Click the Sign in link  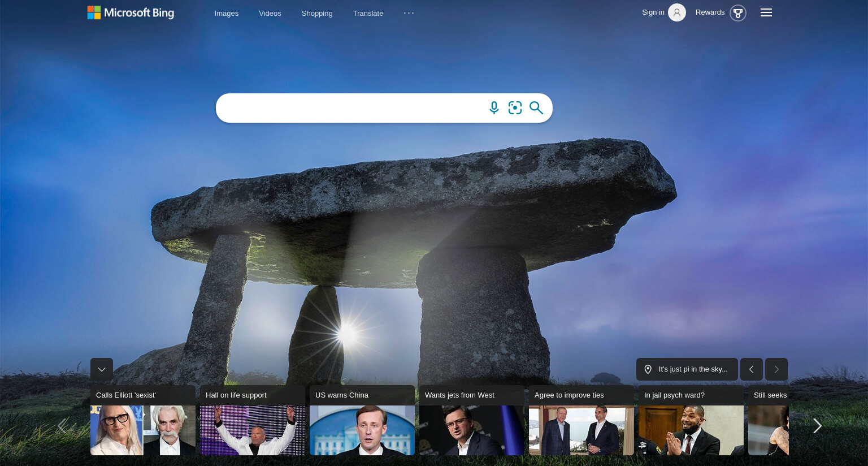click(x=653, y=12)
